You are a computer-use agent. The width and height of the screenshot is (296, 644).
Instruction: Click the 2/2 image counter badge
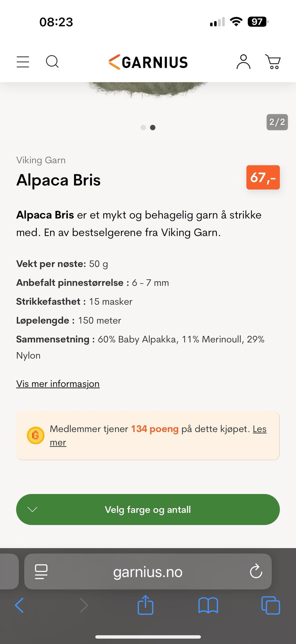pyautogui.click(x=277, y=122)
